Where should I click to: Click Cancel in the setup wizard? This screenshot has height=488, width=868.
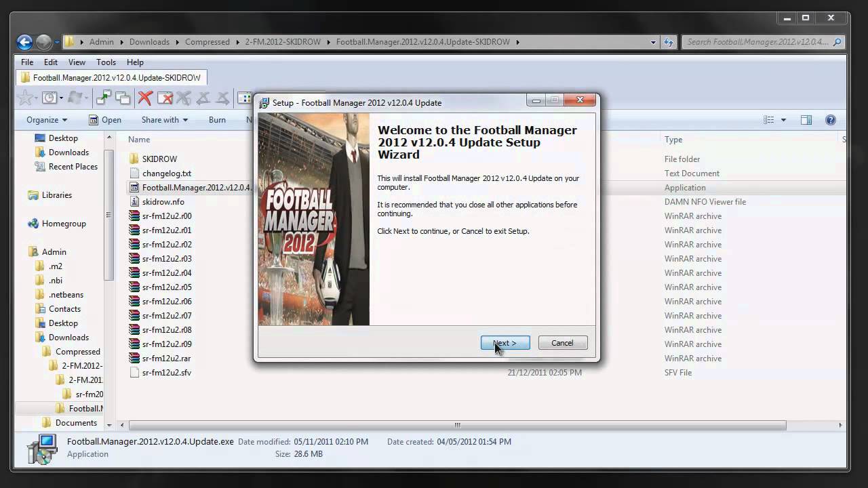[562, 343]
